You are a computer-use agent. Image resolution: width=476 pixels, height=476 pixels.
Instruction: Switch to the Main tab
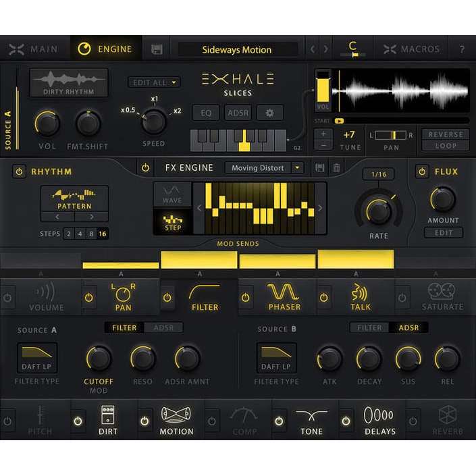[x=34, y=49]
